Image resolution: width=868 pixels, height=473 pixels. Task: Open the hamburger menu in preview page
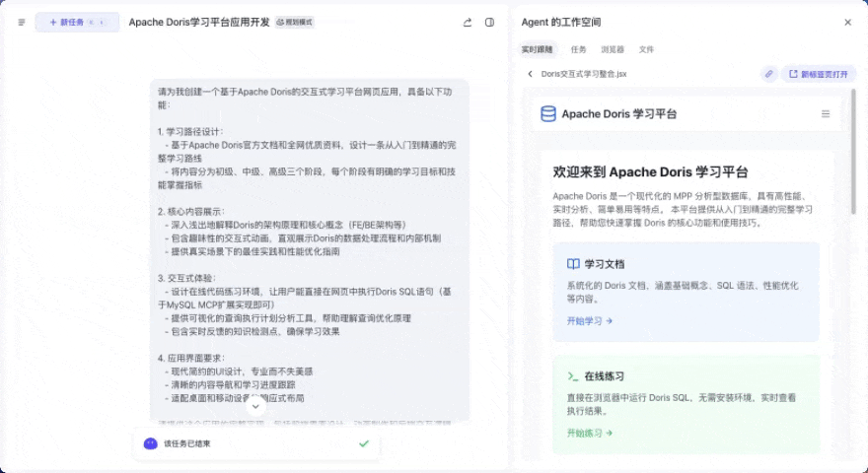pyautogui.click(x=826, y=114)
